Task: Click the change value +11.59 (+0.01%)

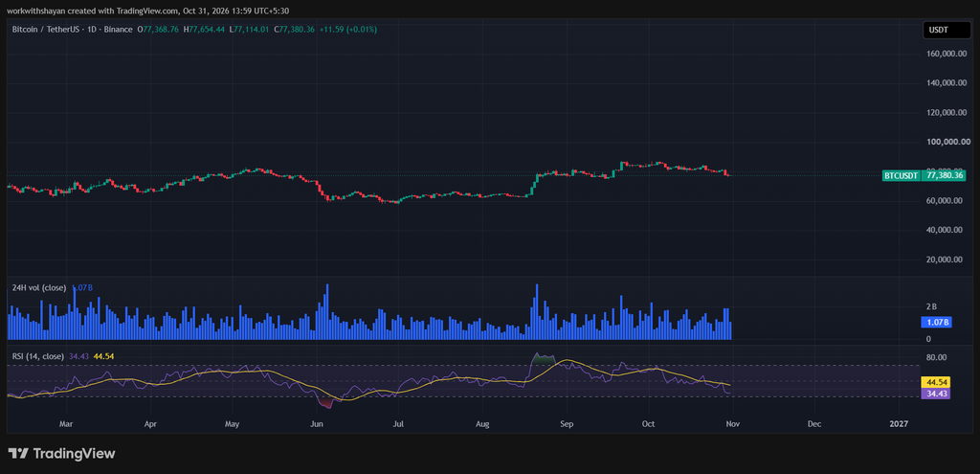Action: pyautogui.click(x=348, y=30)
